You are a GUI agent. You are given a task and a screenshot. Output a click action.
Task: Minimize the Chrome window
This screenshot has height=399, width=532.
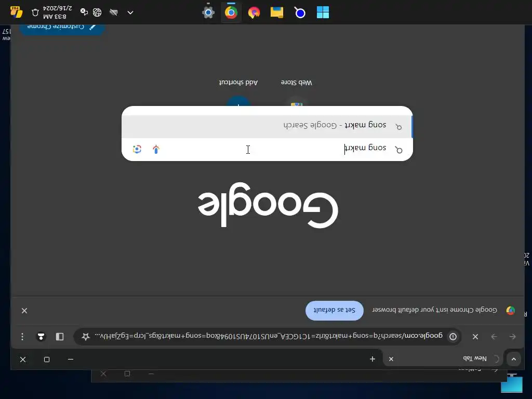point(71,360)
